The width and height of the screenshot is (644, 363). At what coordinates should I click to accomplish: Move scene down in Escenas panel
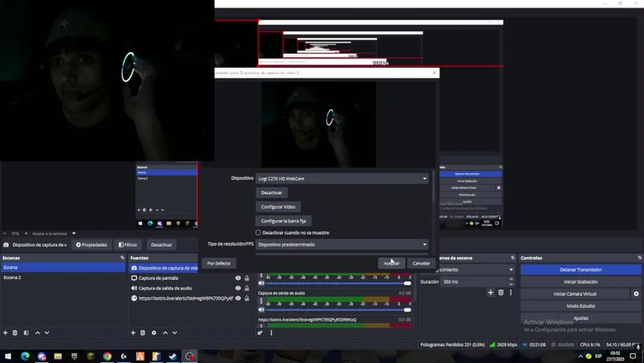click(x=47, y=333)
